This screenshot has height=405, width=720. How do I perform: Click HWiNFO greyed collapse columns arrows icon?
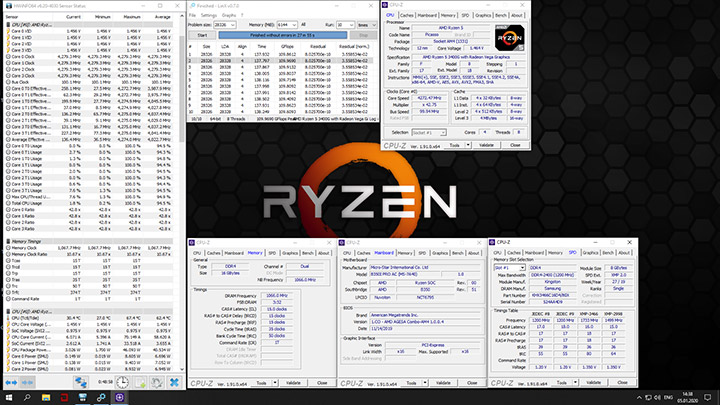tap(28, 382)
